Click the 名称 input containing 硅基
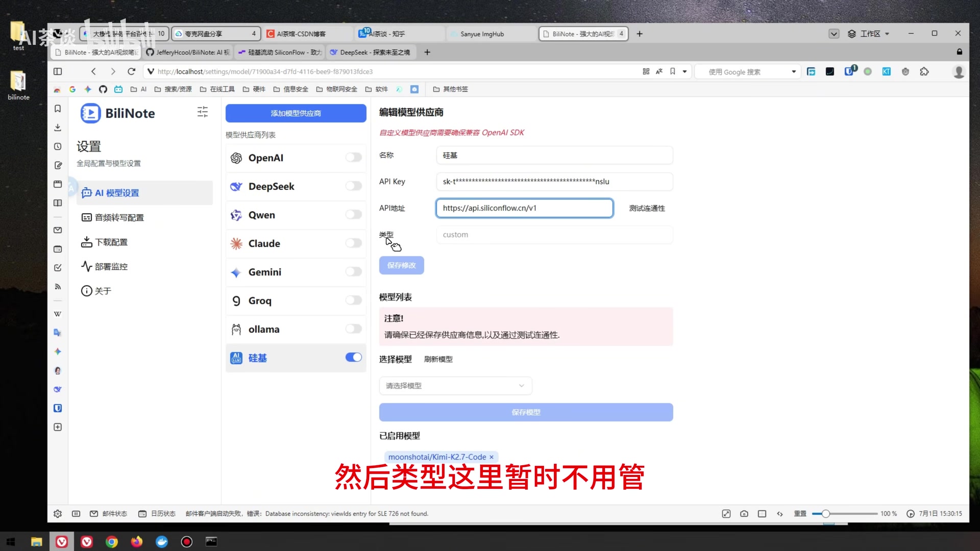The image size is (980, 551). [x=555, y=155]
